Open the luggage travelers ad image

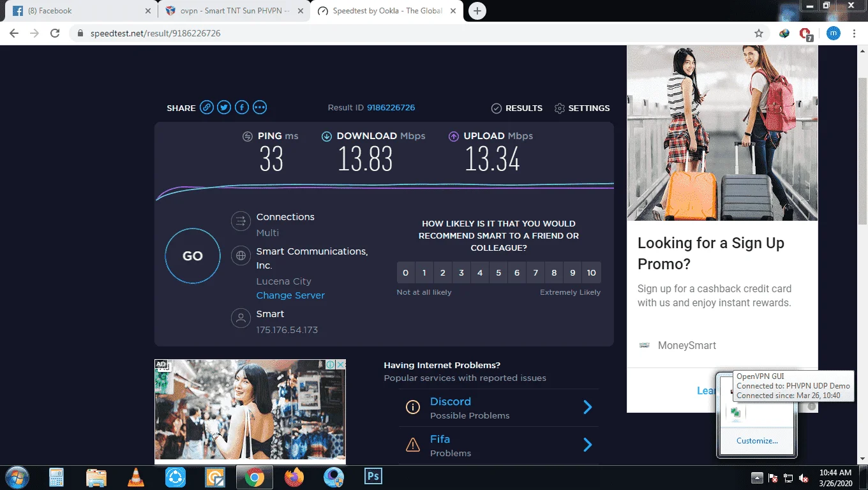pos(722,133)
